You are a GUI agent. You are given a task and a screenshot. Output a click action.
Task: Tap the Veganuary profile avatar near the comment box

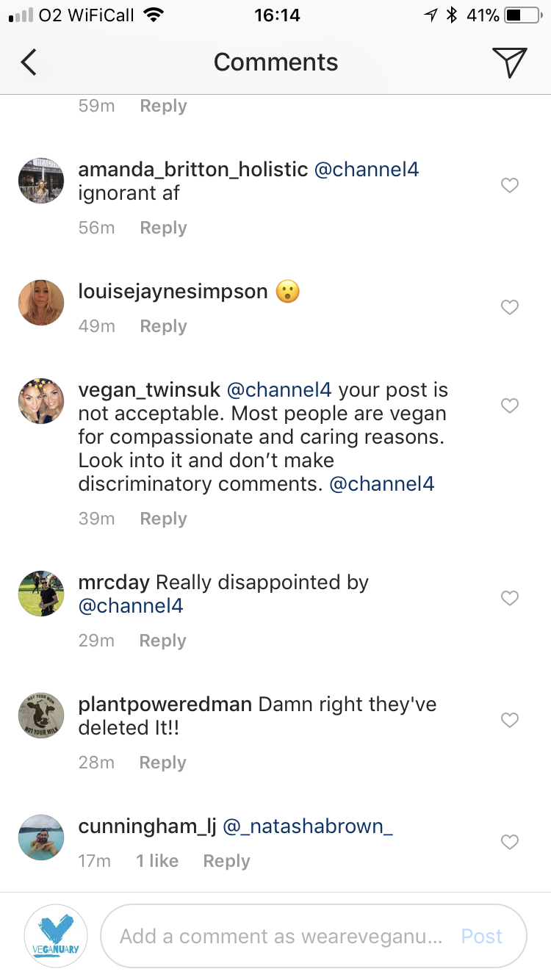55,934
